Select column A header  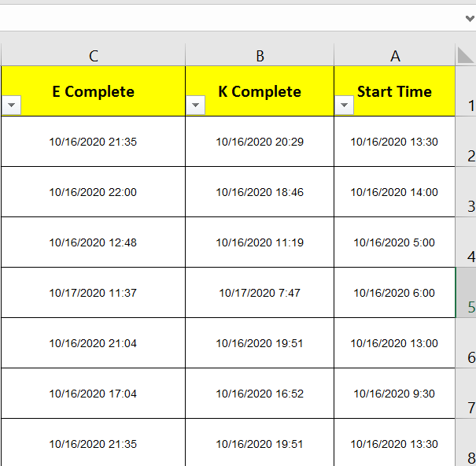point(395,55)
